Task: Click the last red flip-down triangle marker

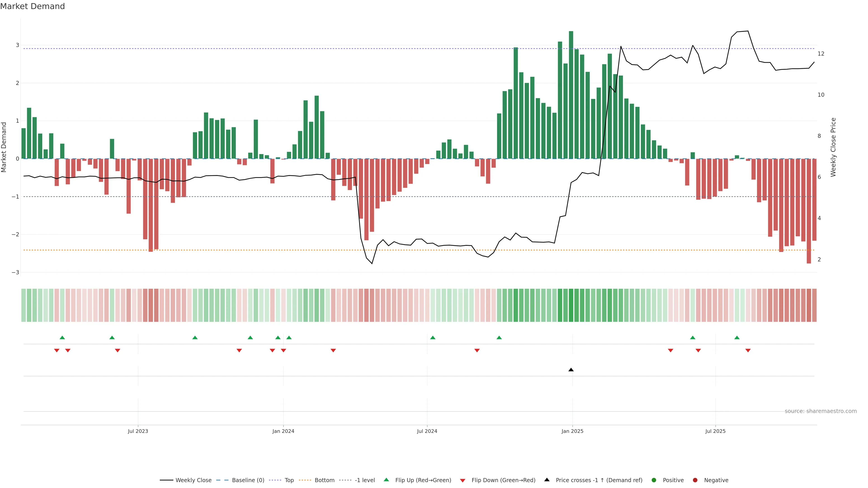Action: pyautogui.click(x=748, y=351)
